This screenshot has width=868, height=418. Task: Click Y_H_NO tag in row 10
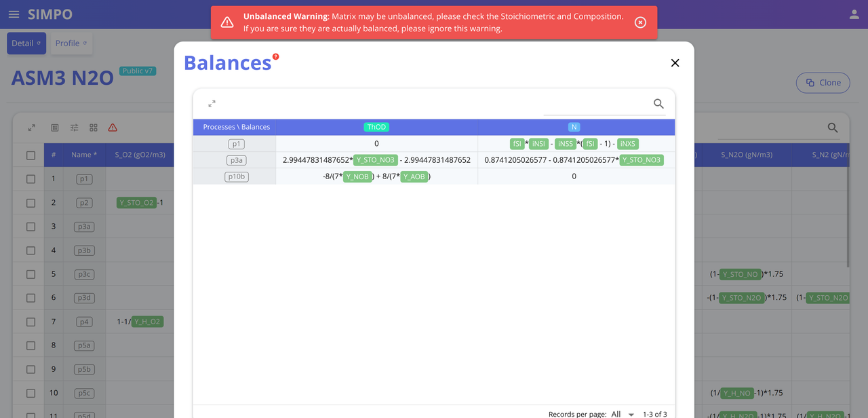pos(737,393)
